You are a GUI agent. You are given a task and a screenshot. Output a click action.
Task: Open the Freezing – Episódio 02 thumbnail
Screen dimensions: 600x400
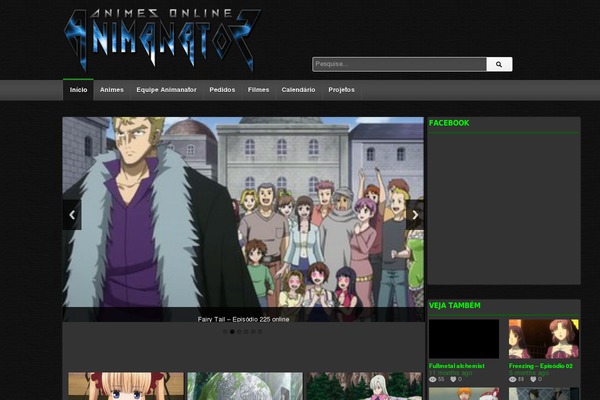pyautogui.click(x=544, y=339)
